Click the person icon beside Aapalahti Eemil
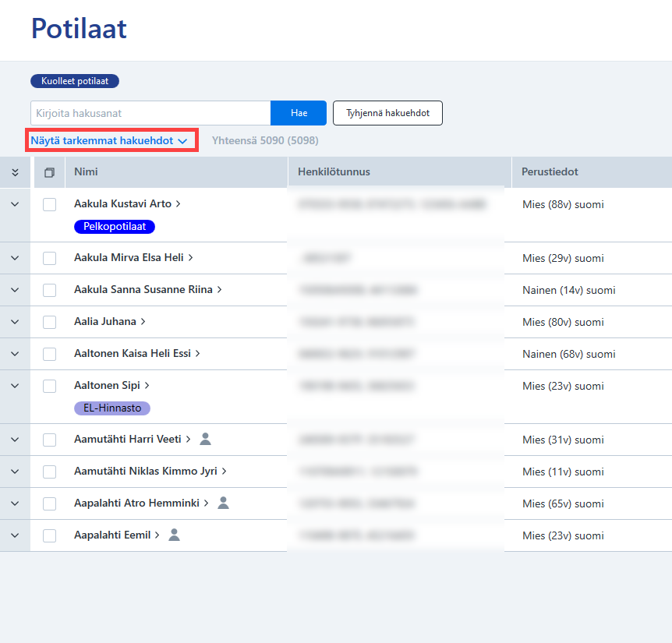This screenshot has height=643, width=672. pyautogui.click(x=174, y=535)
